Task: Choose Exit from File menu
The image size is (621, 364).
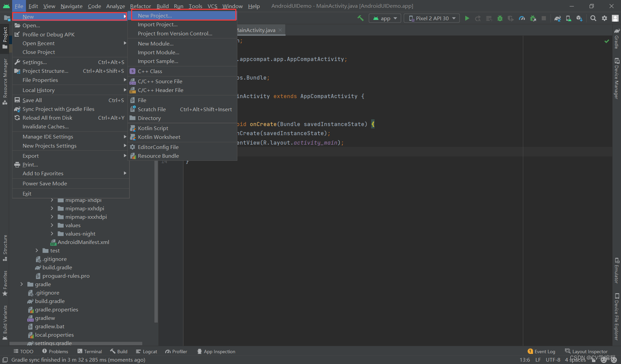Action: [70, 193]
